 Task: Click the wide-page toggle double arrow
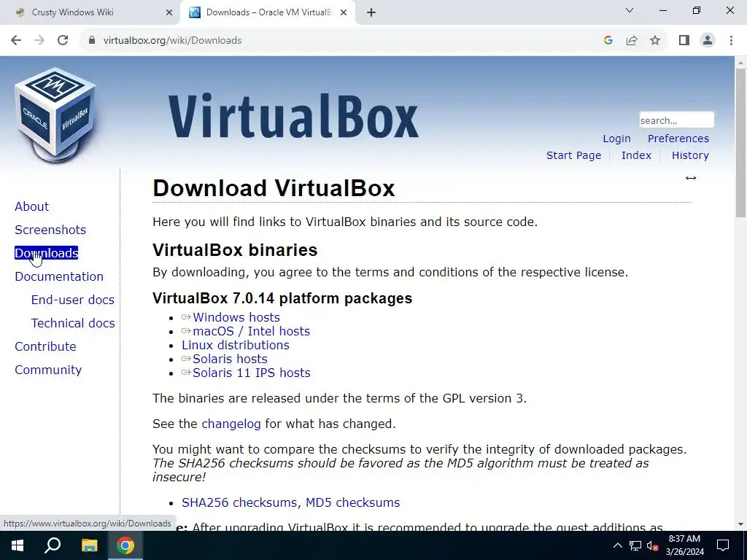[691, 178]
